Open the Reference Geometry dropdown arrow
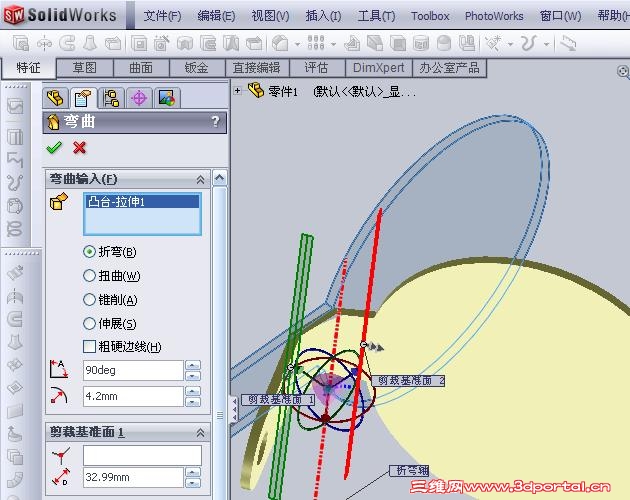 (510, 44)
